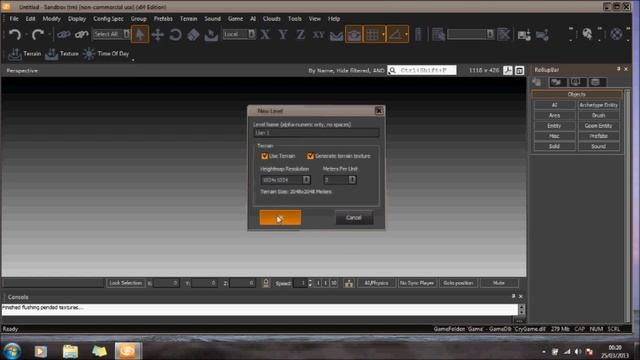640x360 pixels.
Task: Toggle No Sync Player button
Action: [x=417, y=283]
